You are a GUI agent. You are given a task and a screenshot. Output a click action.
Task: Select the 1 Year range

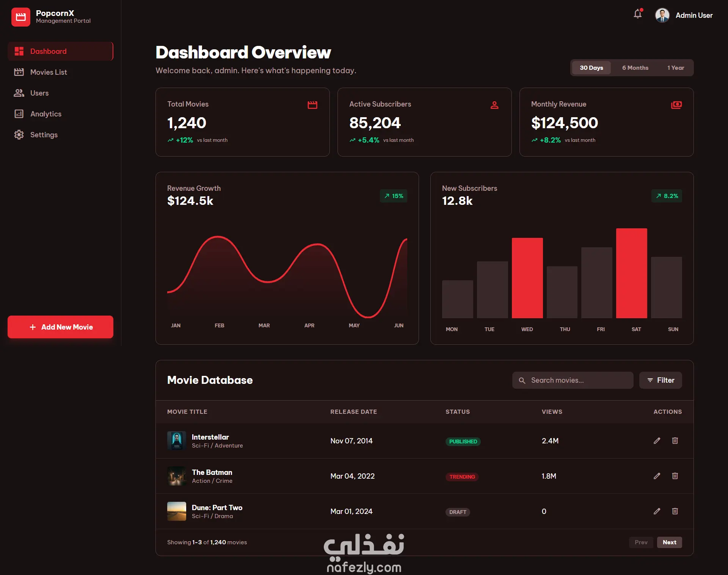coord(676,68)
